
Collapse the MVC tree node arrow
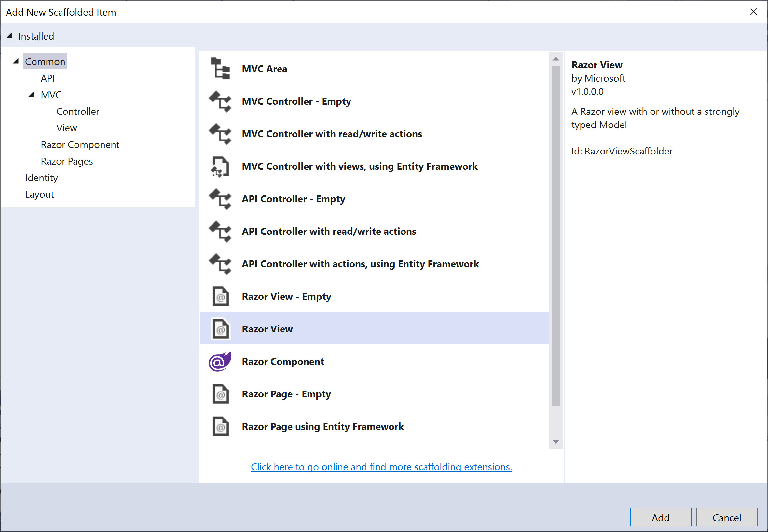pos(31,95)
